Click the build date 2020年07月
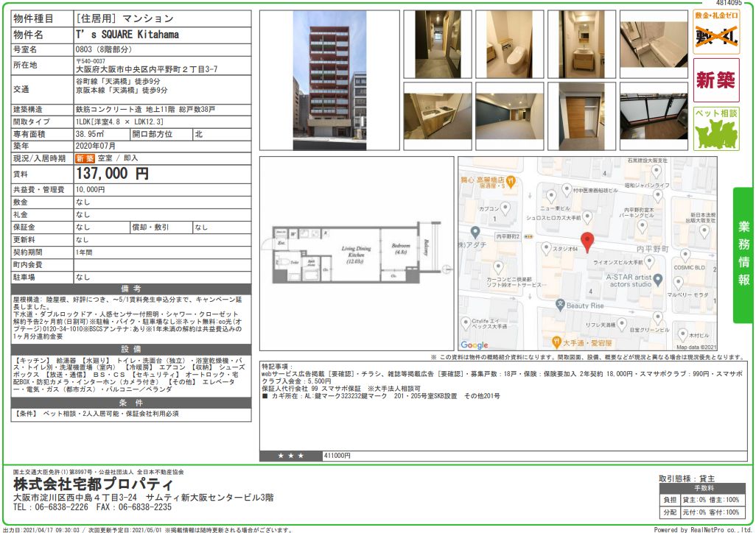The height and width of the screenshot is (533, 756). (95, 146)
